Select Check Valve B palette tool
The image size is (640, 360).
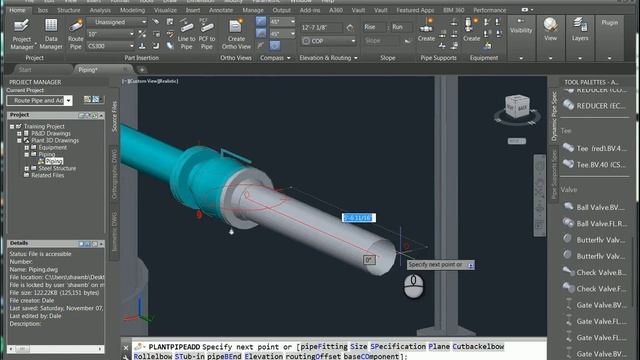(x=595, y=273)
